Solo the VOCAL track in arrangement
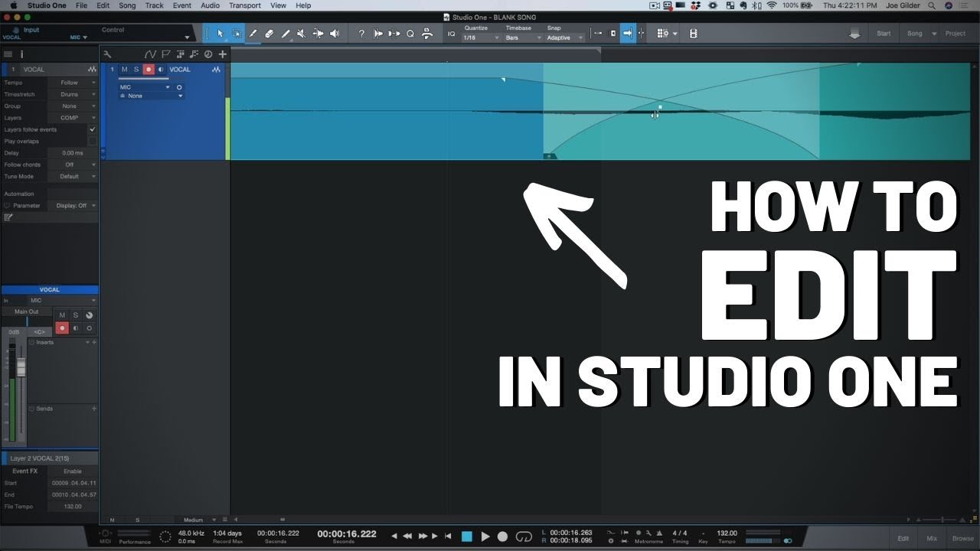 (136, 70)
